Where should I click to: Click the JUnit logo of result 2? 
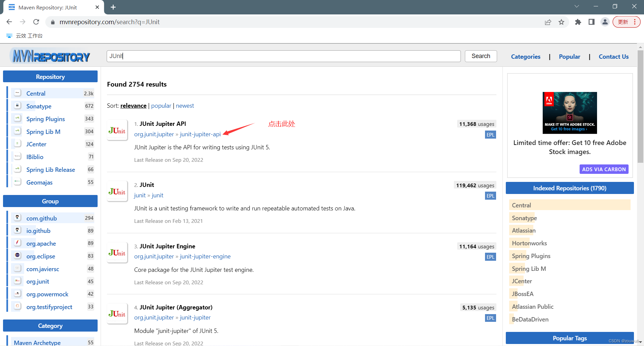(x=117, y=191)
